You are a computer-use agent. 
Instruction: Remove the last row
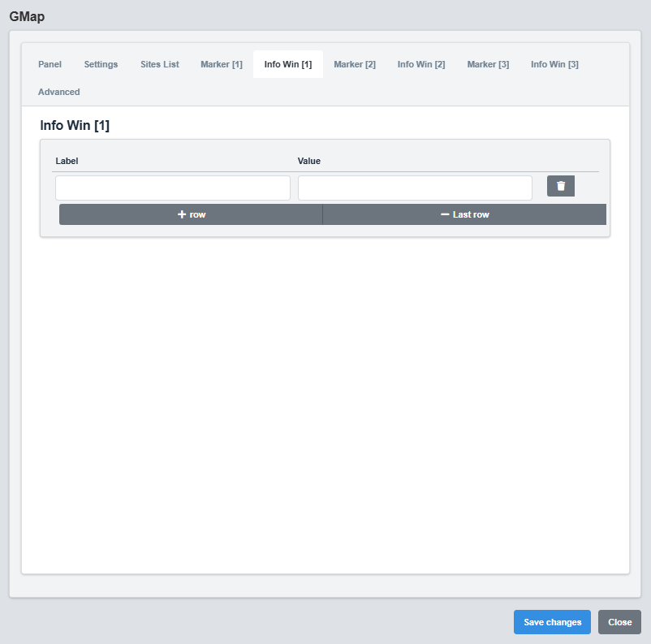tap(464, 214)
